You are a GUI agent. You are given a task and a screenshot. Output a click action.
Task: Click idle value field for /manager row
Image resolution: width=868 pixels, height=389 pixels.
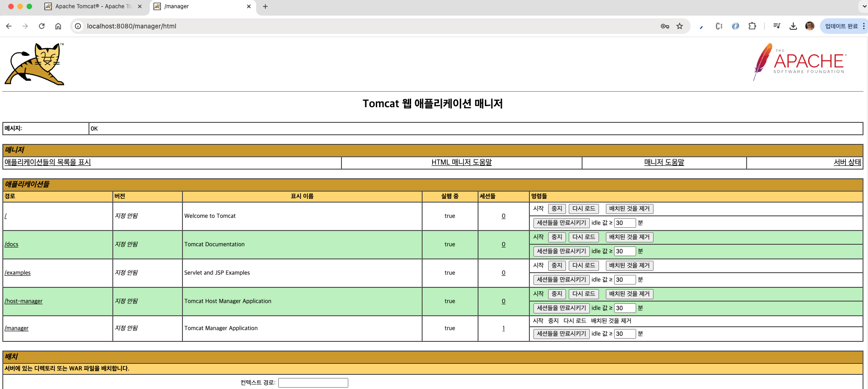click(x=625, y=334)
